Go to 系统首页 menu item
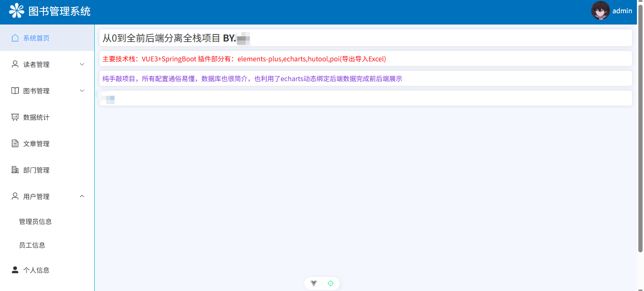 tap(47, 38)
